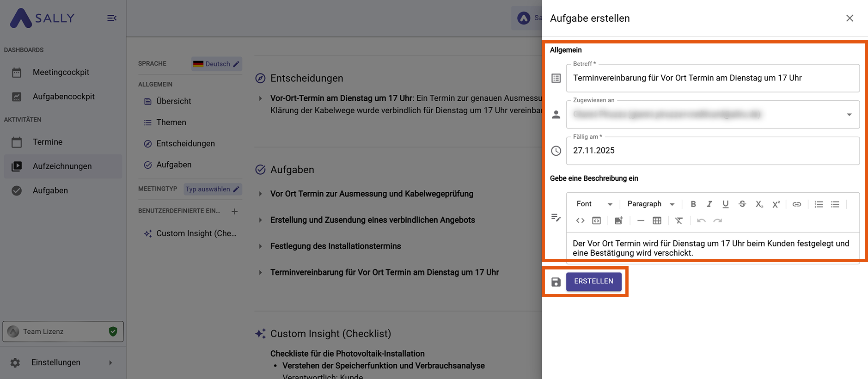Go to Termine in the sidebar
The height and width of the screenshot is (379, 868).
point(48,142)
